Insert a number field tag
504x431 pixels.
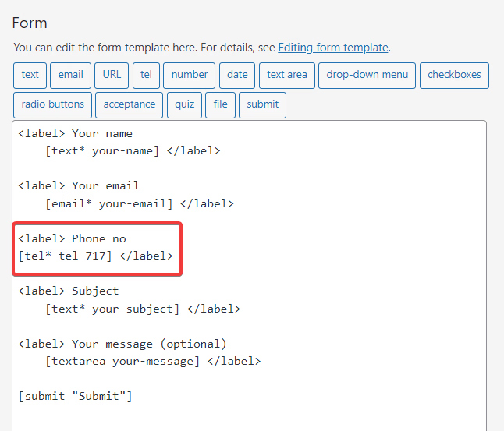190,75
